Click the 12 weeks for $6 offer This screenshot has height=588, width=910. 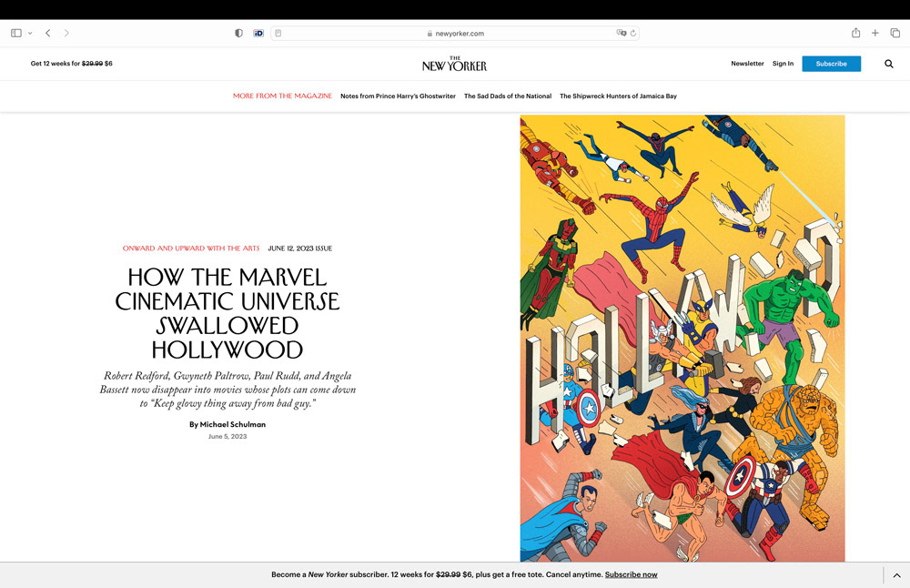(x=71, y=64)
